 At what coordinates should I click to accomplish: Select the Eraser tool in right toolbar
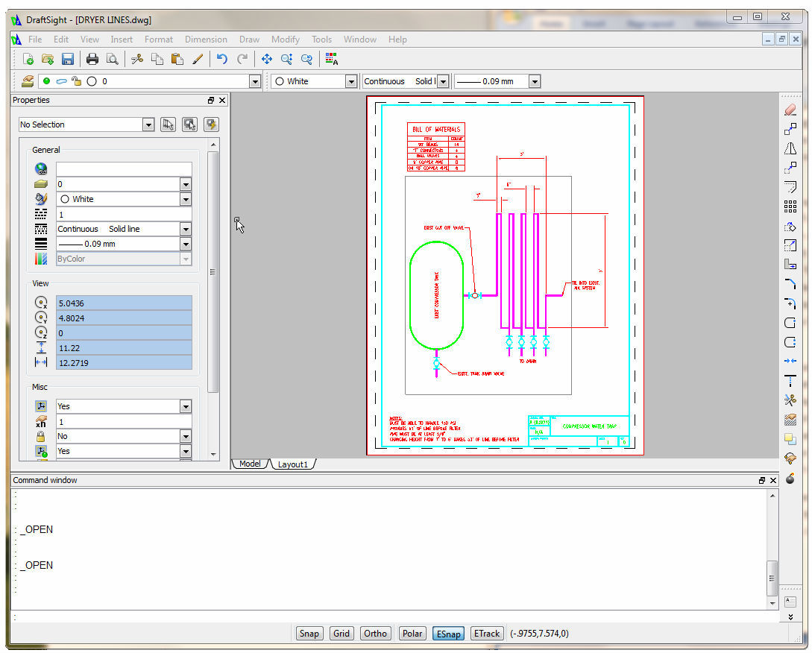[790, 110]
